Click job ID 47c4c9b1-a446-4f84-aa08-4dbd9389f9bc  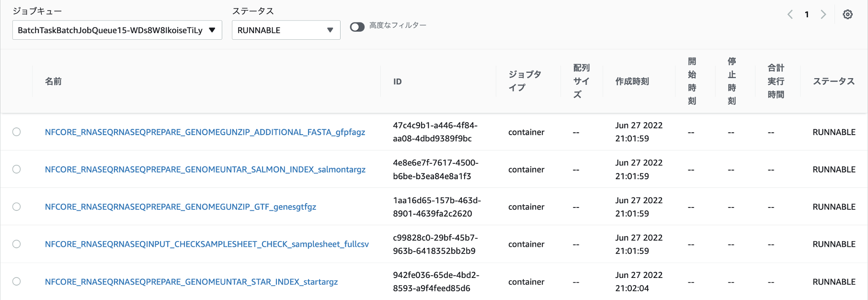tap(435, 132)
